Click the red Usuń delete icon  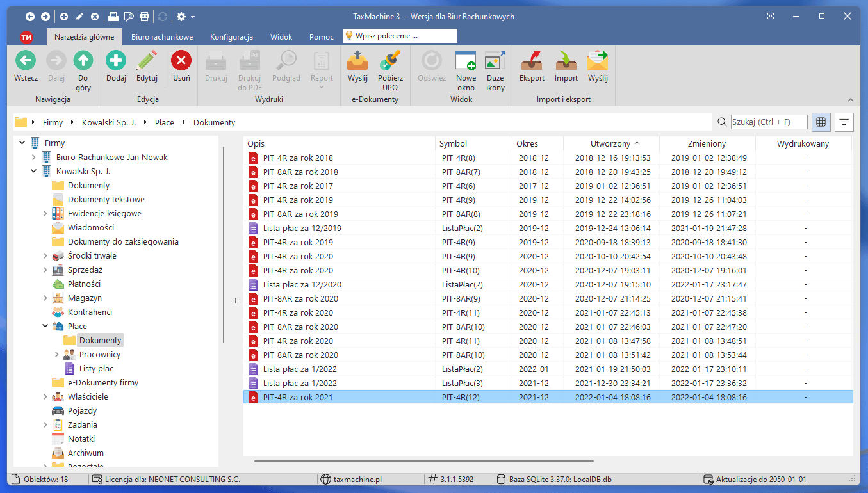(x=181, y=61)
